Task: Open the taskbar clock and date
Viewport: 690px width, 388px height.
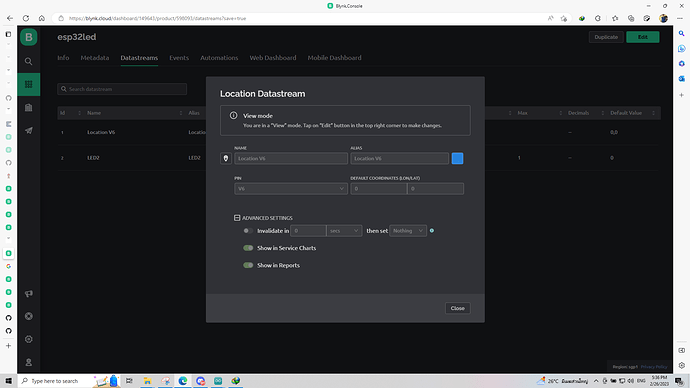Action: 659,381
